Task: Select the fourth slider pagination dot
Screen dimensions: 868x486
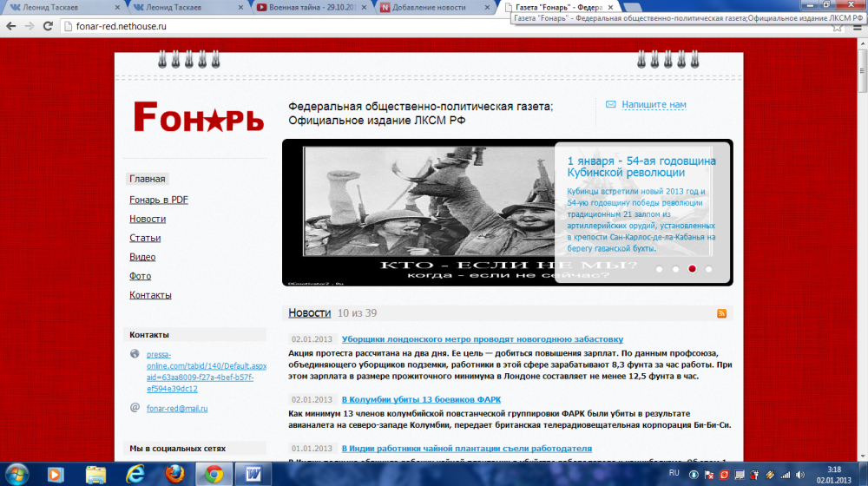Action: [x=708, y=269]
